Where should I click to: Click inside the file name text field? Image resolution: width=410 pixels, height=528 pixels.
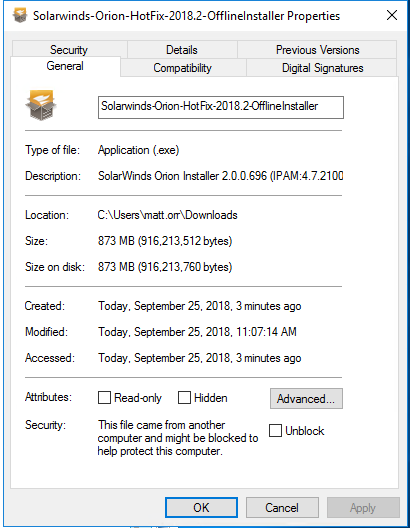click(x=220, y=107)
